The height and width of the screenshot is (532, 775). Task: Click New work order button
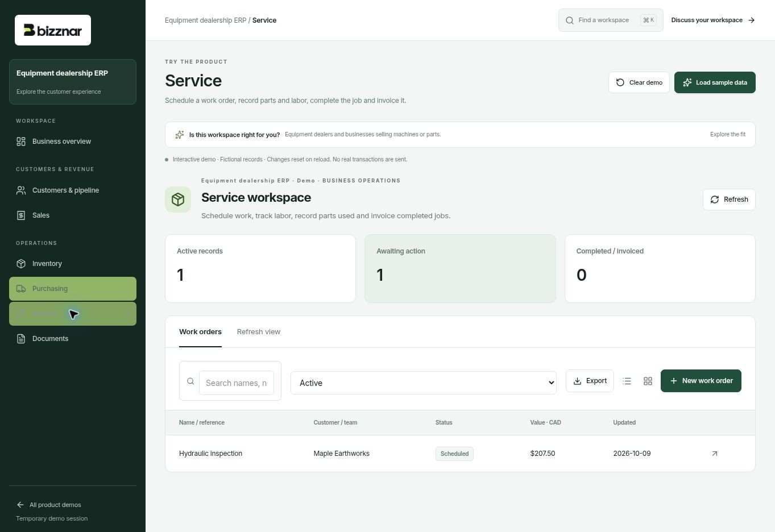[x=701, y=381]
